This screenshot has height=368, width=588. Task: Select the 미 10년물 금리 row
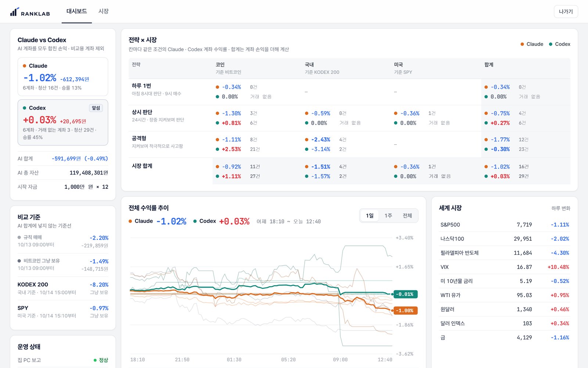pyautogui.click(x=505, y=281)
